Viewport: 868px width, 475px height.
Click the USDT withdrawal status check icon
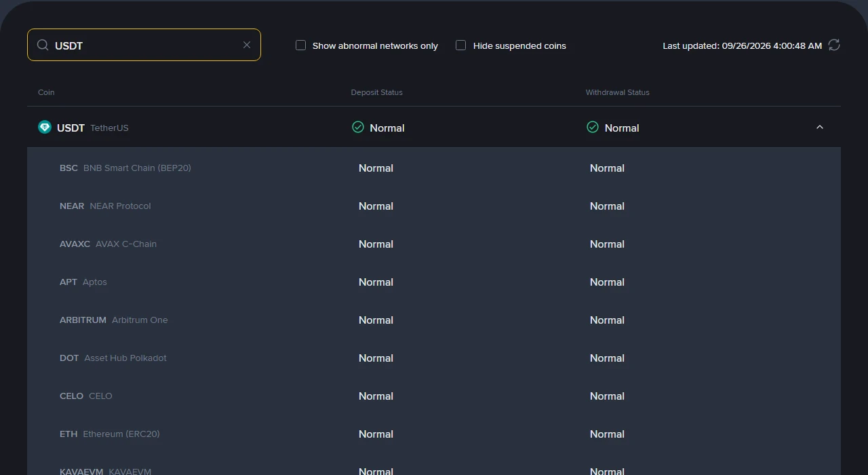coord(593,127)
